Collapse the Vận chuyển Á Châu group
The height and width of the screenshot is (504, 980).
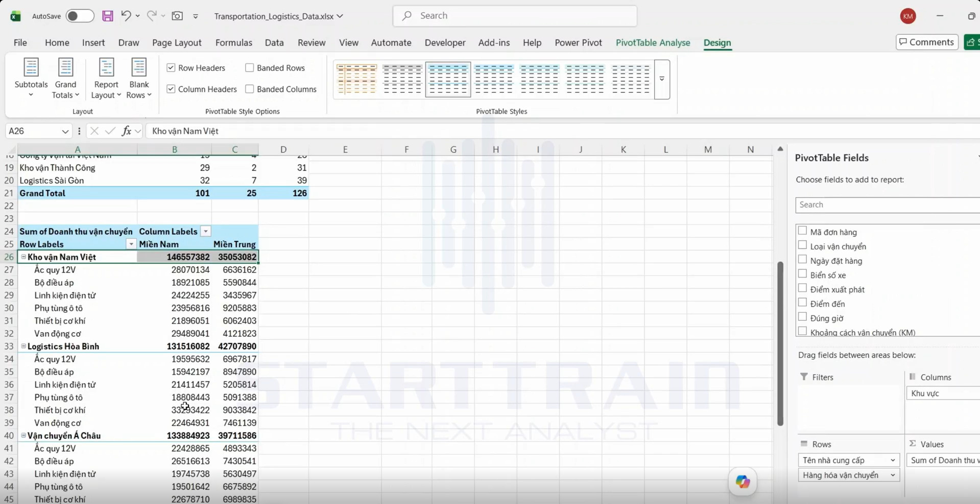pyautogui.click(x=23, y=436)
